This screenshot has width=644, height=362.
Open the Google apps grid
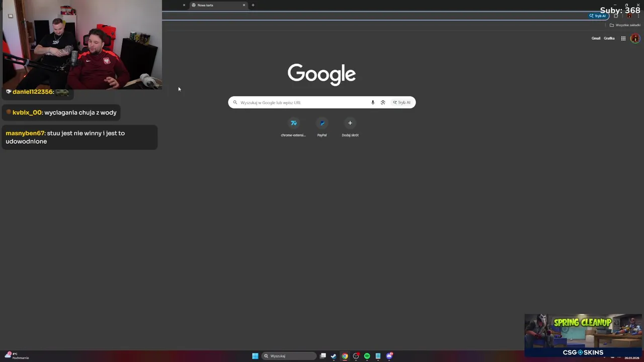[623, 38]
